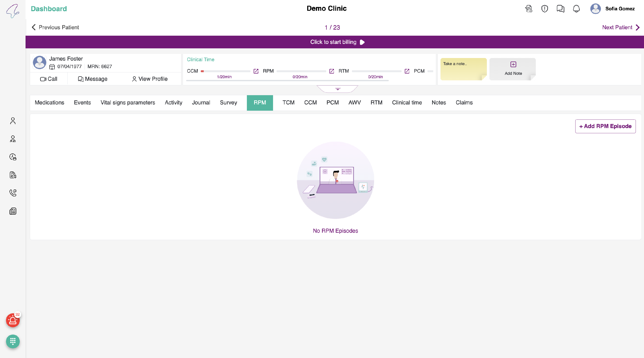Start billing timer with play button
Viewport: 644px width, 358px height.
click(362, 42)
